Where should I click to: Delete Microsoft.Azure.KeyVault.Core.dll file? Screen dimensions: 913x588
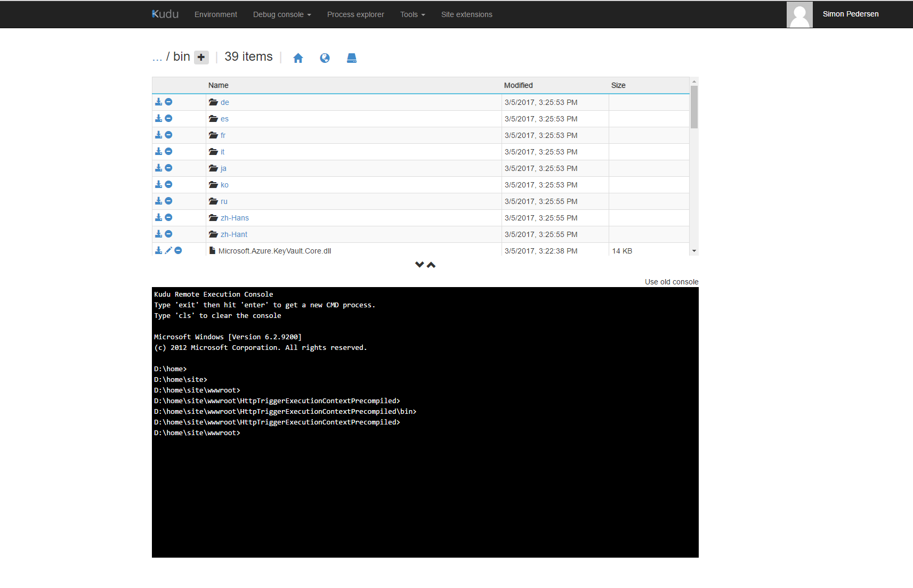(178, 250)
